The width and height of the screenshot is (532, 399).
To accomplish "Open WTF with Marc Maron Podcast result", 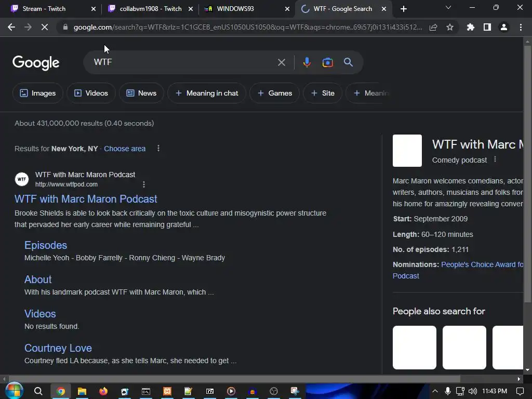I will point(86,199).
